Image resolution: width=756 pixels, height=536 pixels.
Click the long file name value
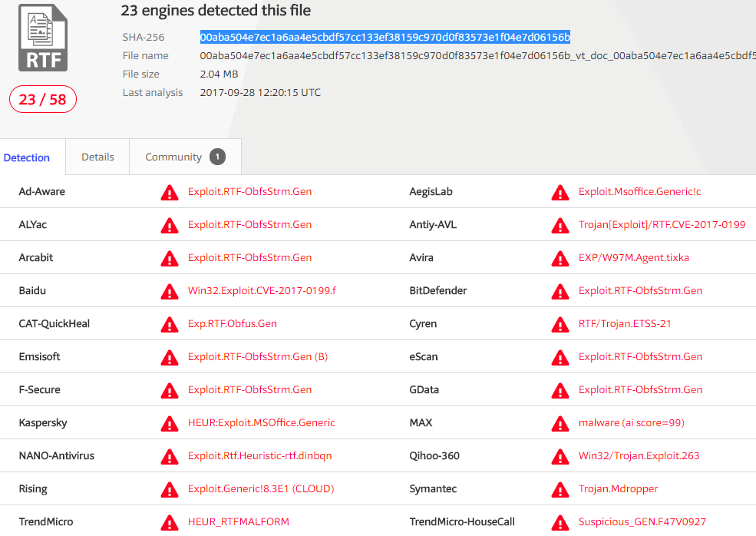coord(476,55)
